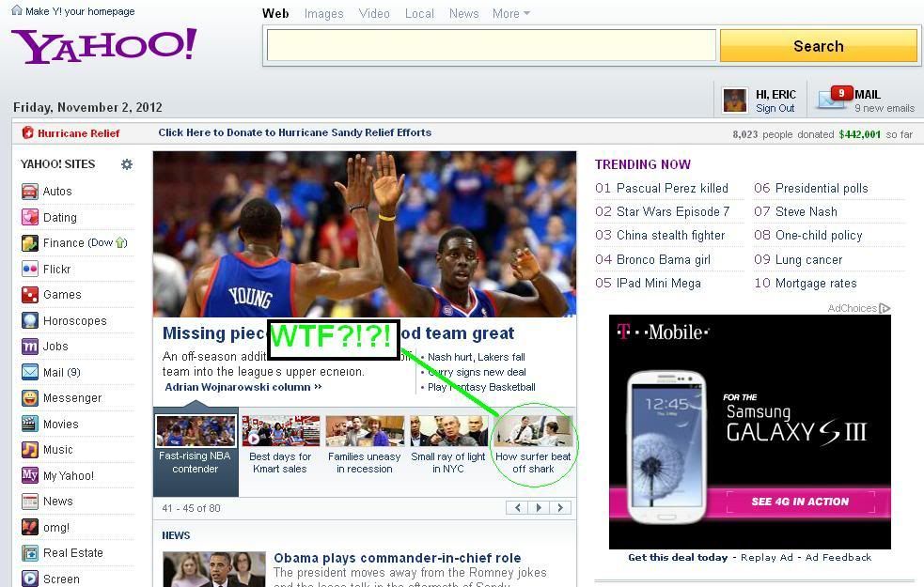Open the Finance icon in Yahoo sites
This screenshot has height=587, width=924.
pos(30,243)
